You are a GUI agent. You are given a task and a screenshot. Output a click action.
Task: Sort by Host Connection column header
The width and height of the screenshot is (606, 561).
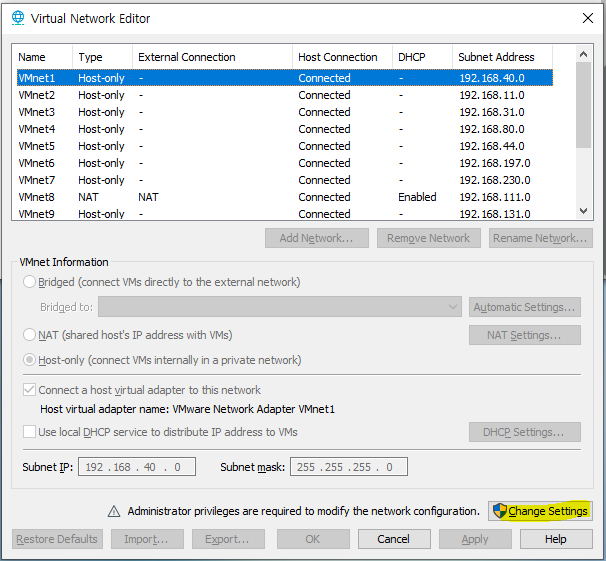click(x=342, y=57)
